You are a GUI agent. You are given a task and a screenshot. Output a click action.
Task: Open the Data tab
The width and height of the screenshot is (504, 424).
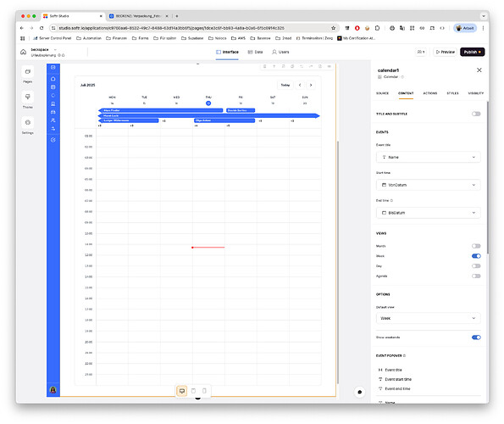[255, 52]
